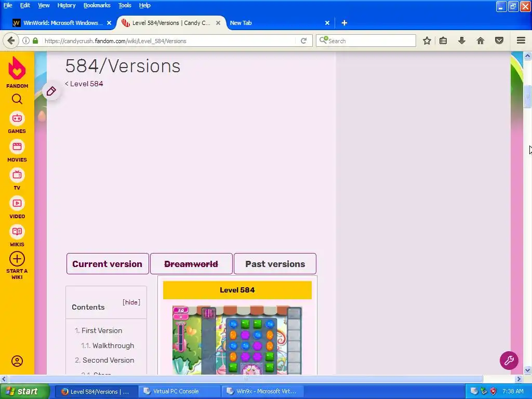Open the View menu
The width and height of the screenshot is (532, 399).
tap(44, 5)
